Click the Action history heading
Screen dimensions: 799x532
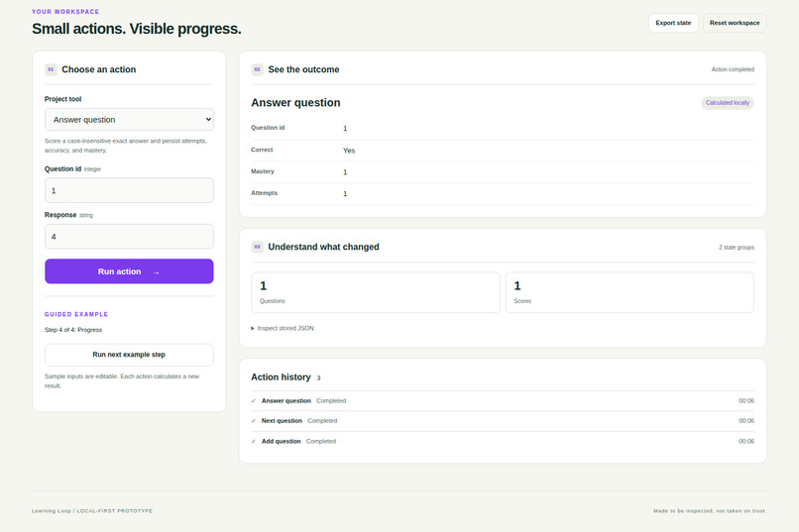(x=281, y=377)
